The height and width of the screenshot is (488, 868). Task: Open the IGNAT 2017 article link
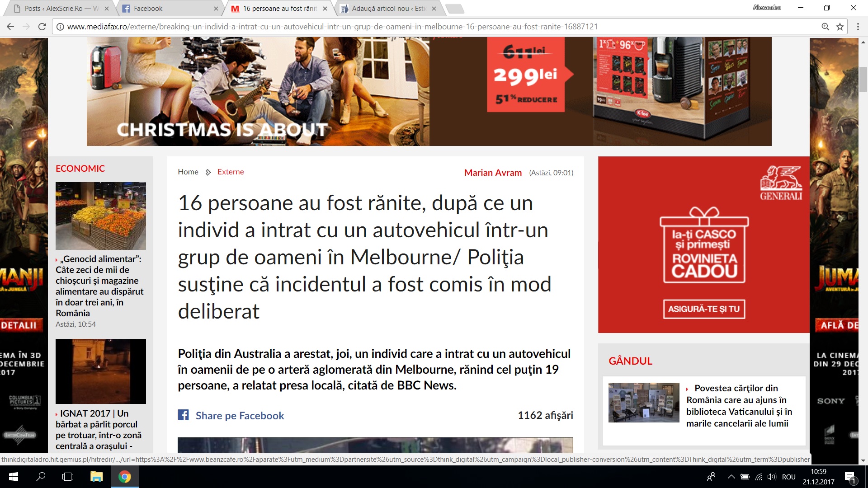point(99,430)
